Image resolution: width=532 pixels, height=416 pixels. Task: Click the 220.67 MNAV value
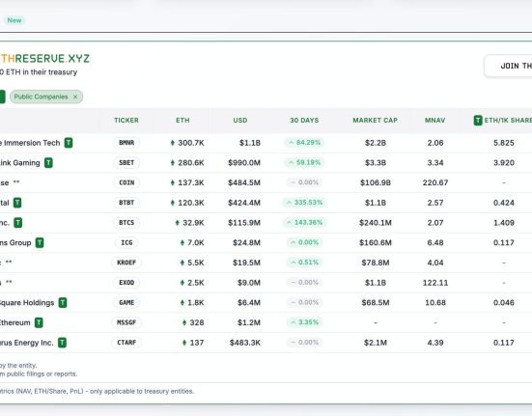(435, 182)
